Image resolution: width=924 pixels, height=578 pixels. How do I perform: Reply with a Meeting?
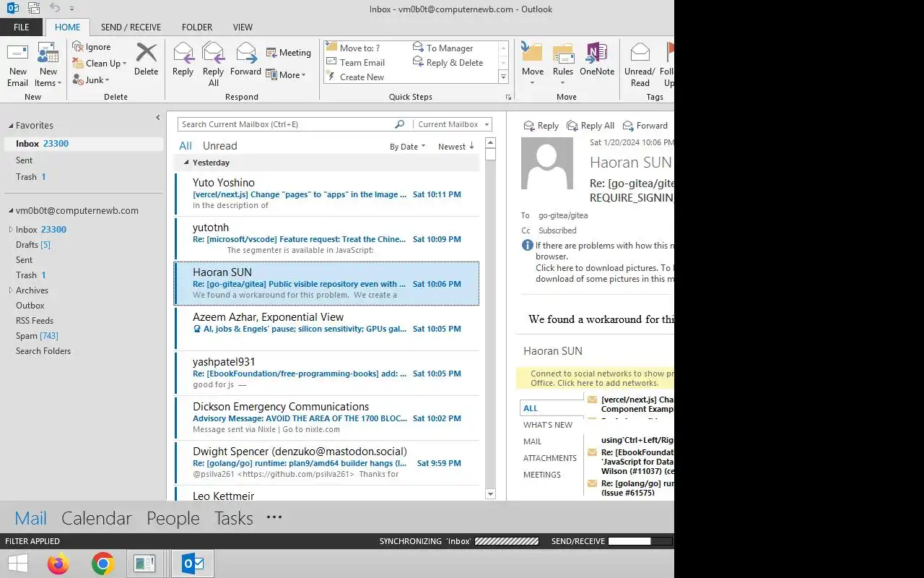click(x=288, y=53)
